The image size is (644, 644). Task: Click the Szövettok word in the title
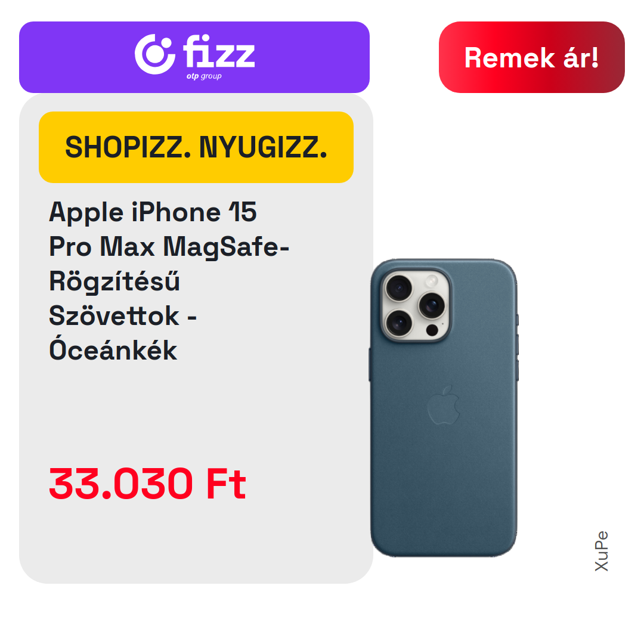point(114,316)
